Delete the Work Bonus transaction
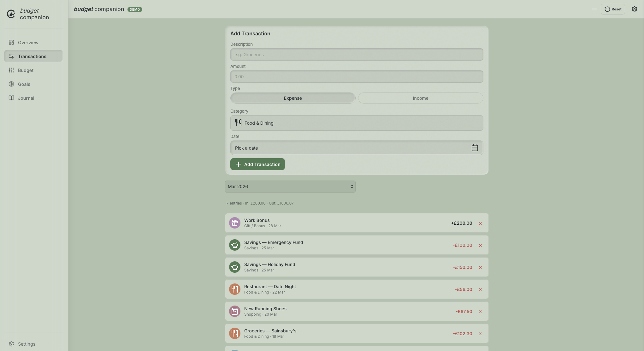 [480, 223]
